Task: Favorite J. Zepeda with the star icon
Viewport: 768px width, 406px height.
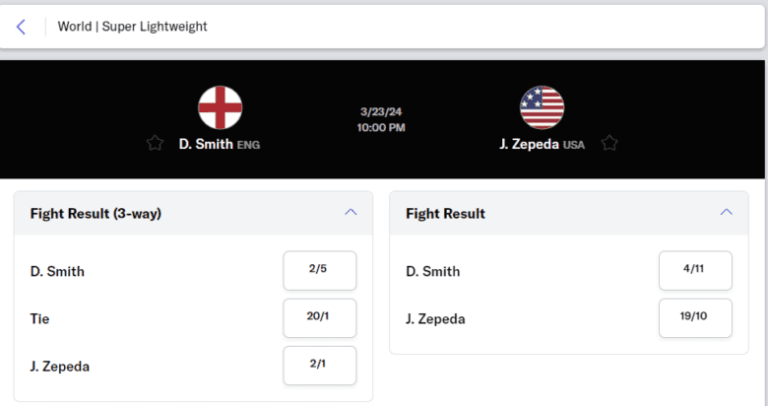Action: [609, 143]
